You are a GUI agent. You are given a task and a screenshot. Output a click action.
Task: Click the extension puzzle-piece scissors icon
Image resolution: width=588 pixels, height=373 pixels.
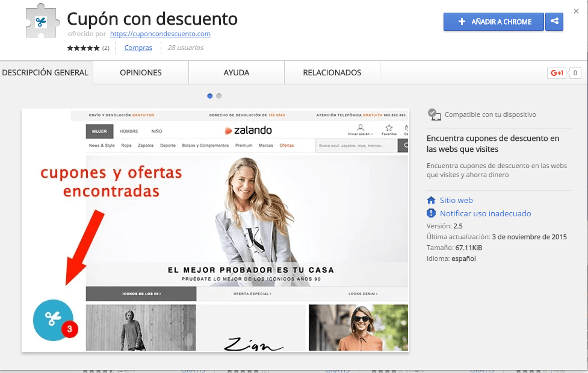[42, 21]
